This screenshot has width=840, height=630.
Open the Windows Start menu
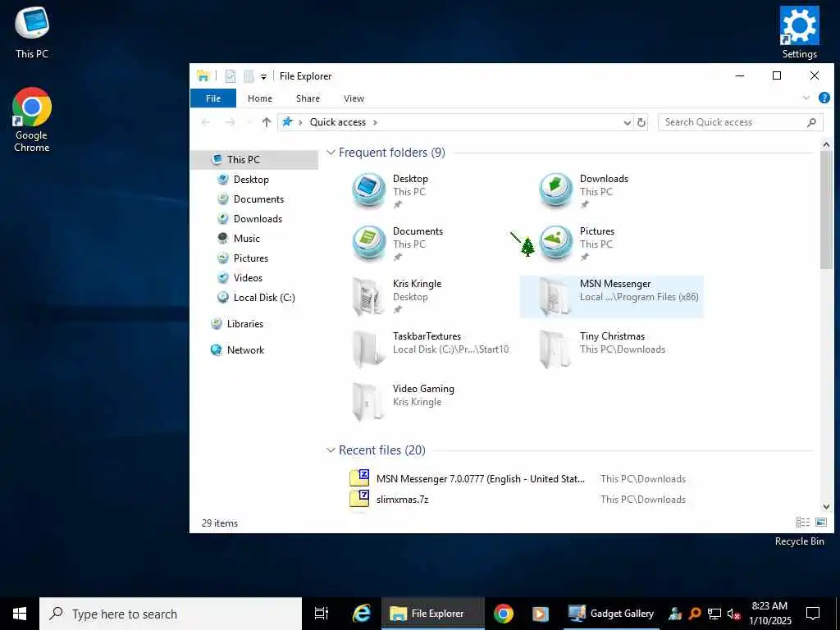pyautogui.click(x=20, y=614)
